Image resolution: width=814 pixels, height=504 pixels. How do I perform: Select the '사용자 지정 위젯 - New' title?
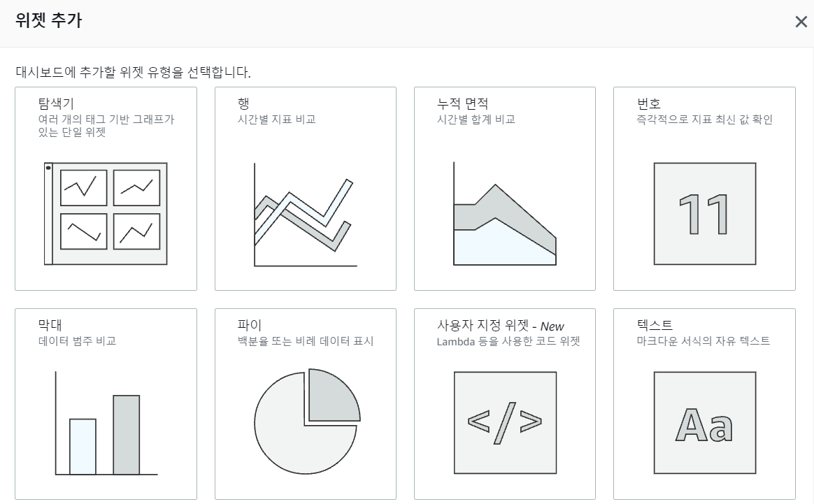coord(500,326)
